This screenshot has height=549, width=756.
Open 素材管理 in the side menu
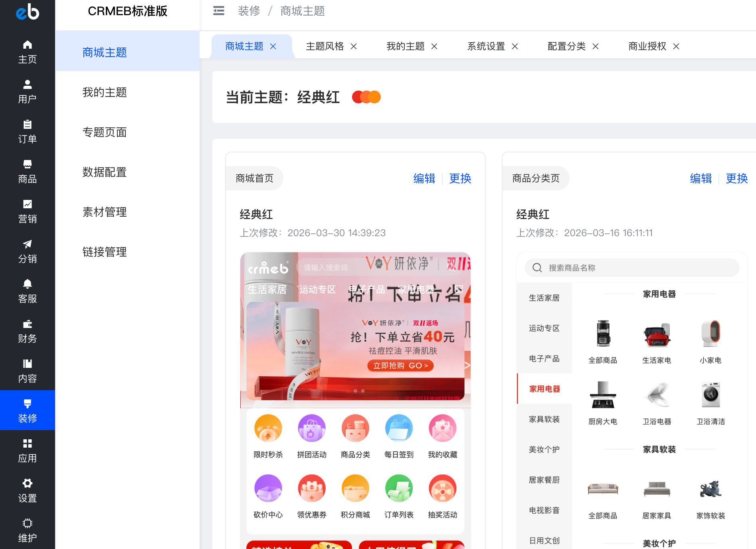[x=127, y=212]
